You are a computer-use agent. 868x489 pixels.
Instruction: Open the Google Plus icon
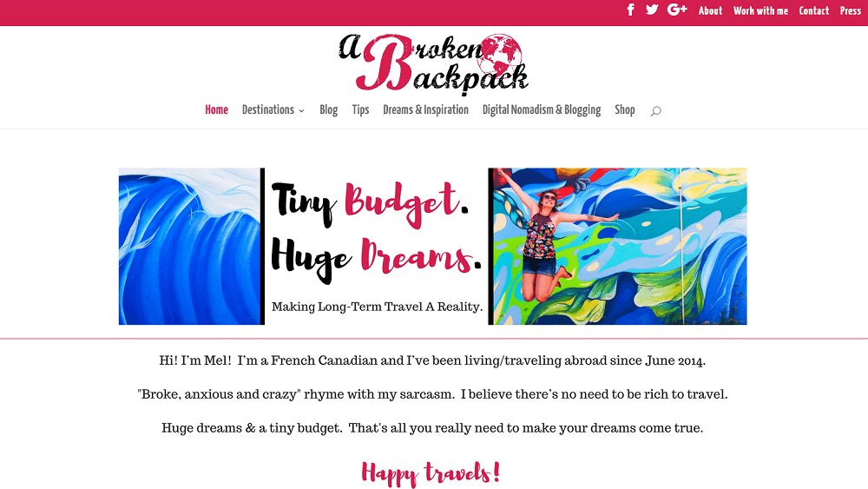tap(677, 10)
